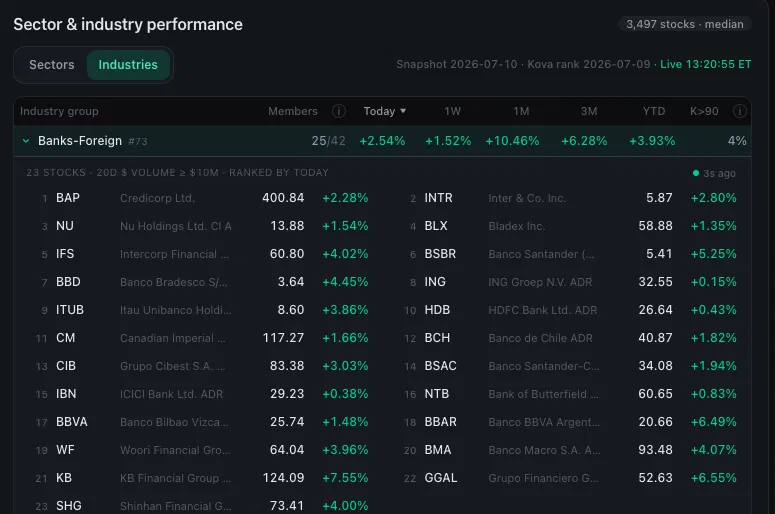
Task: Click the Banks-Foreign YTD value +3.93%
Action: pos(652,141)
